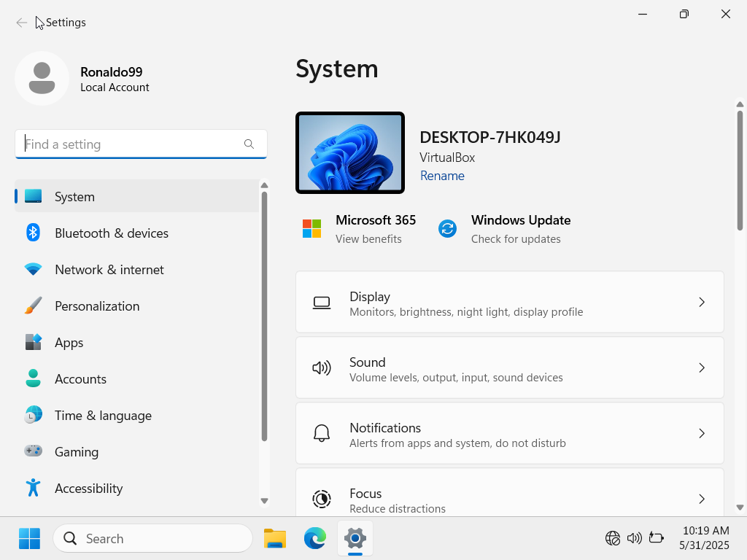
Task: Click the Gaming controller icon
Action: [x=33, y=451]
